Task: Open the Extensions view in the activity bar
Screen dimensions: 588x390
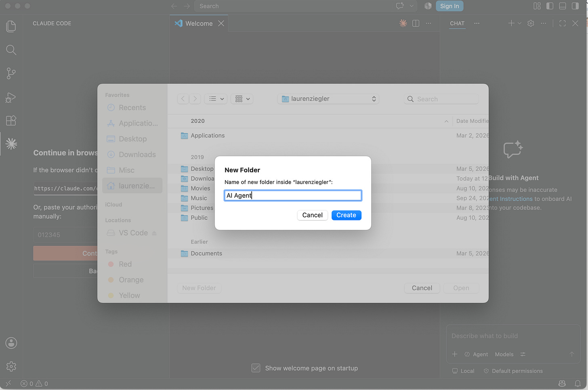Action: 11,120
